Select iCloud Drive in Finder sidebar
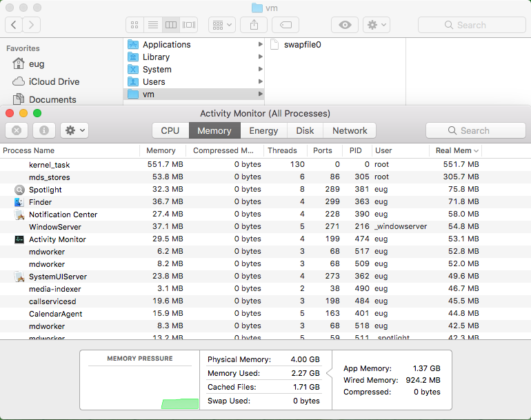Image resolution: width=531 pixels, height=420 pixels. [x=46, y=81]
